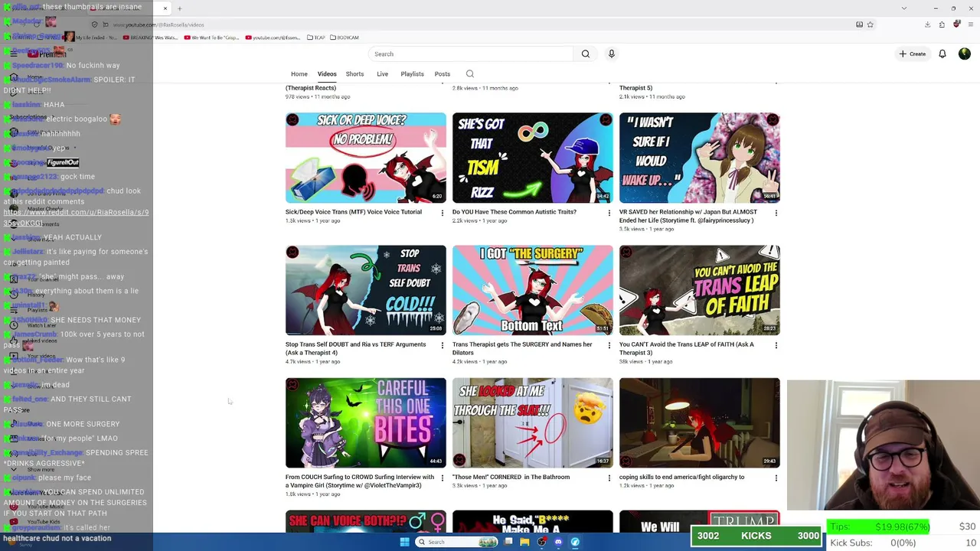Image resolution: width=980 pixels, height=551 pixels.
Task: Play the 'Careful This One Bites' thumbnail
Action: coord(366,422)
